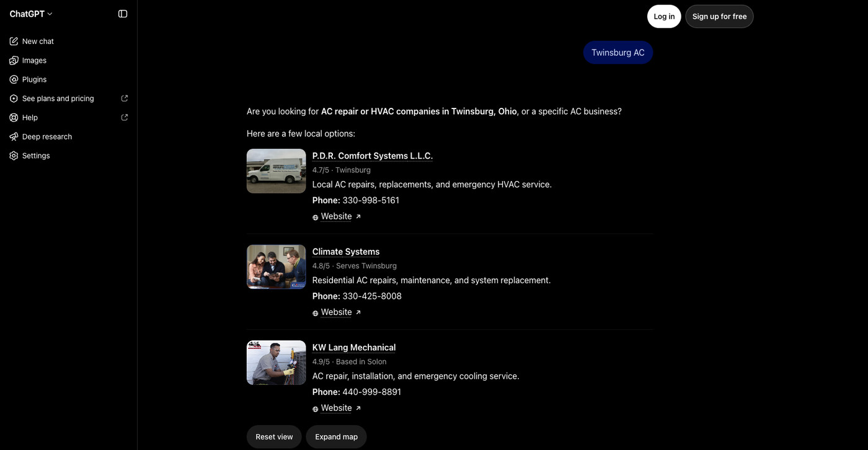This screenshot has height=450, width=868.
Task: Click arrow icon after P.D.R. Website link
Action: tap(358, 216)
